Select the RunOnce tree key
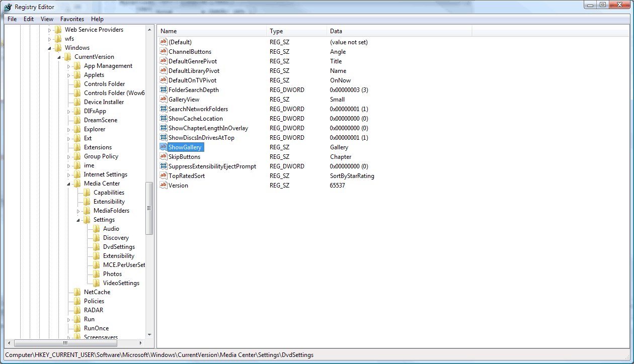 96,328
